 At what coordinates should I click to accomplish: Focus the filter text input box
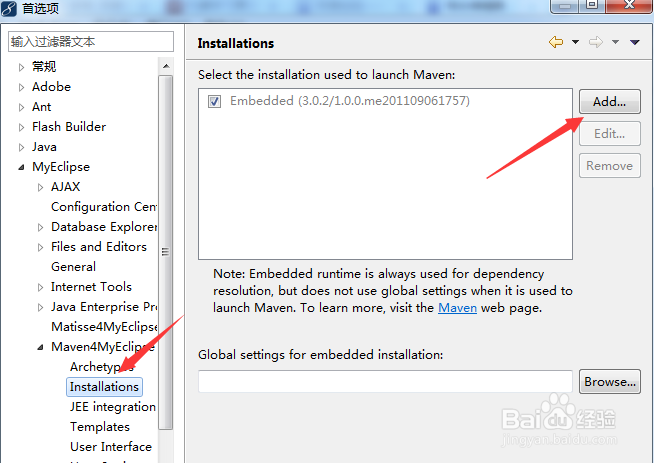point(91,42)
